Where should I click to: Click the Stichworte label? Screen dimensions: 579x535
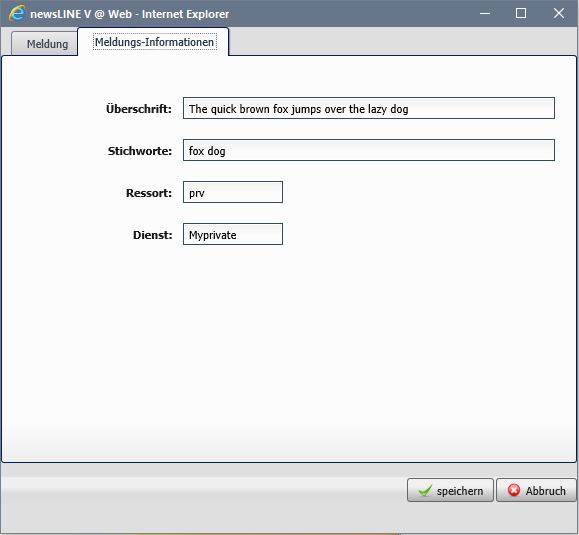click(x=140, y=151)
